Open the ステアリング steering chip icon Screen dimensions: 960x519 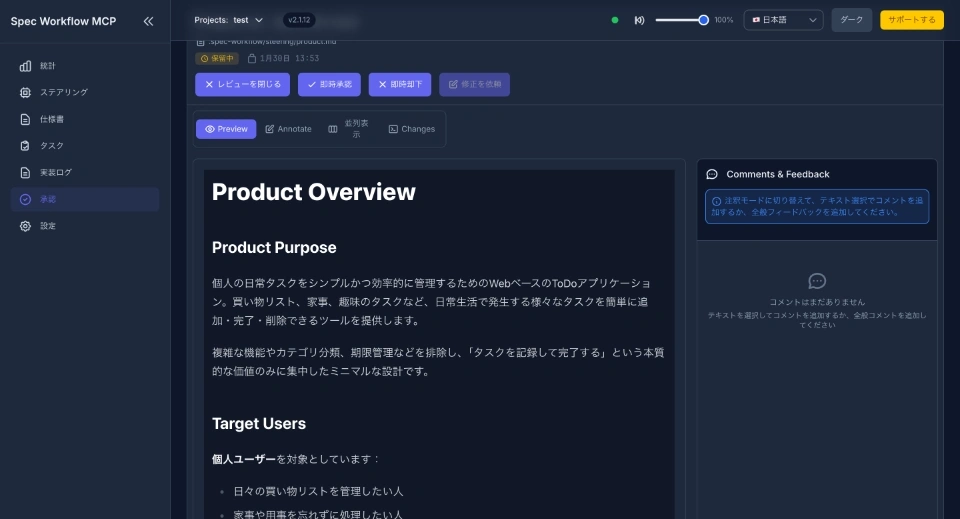tap(26, 93)
